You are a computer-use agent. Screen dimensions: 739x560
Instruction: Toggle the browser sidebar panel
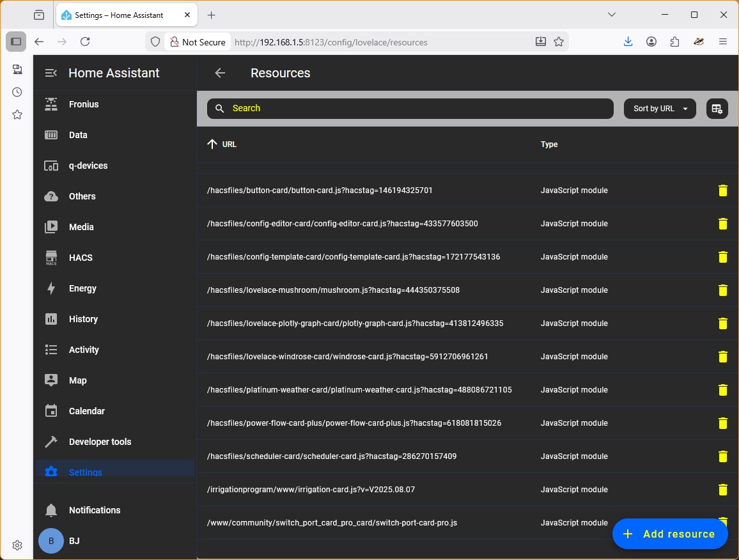[16, 42]
